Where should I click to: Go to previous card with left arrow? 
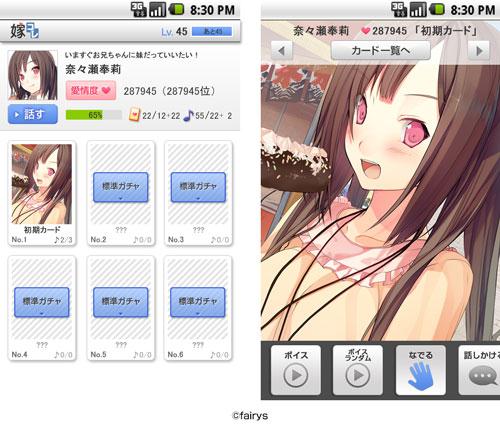coord(282,51)
